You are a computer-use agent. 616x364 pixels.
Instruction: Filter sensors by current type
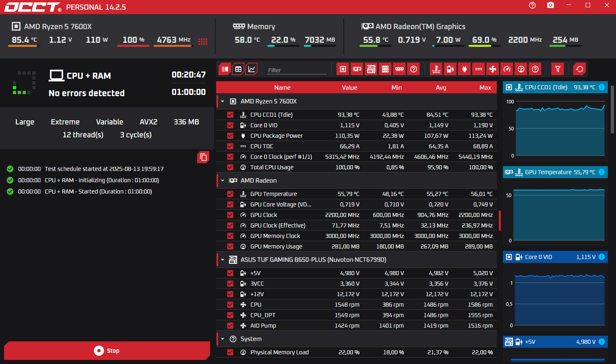(x=479, y=69)
